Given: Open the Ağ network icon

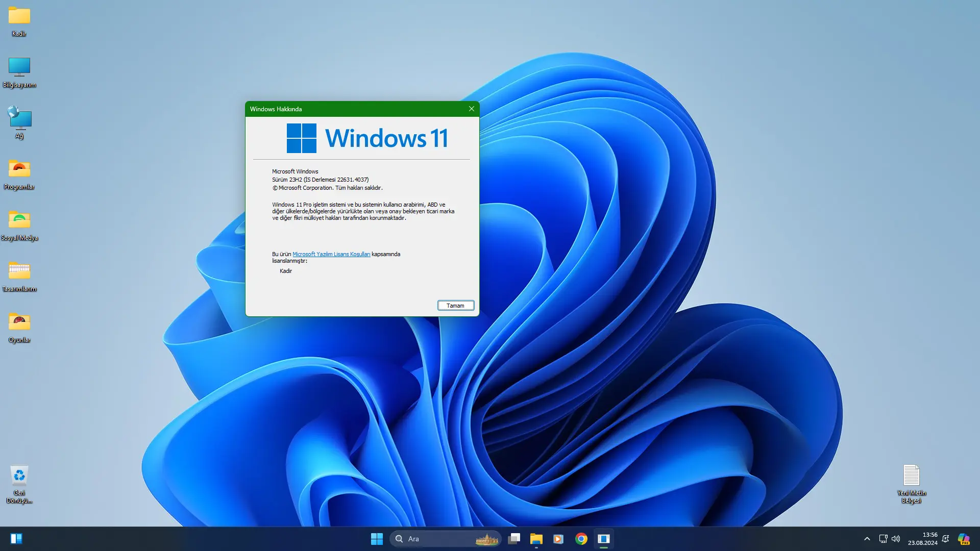Looking at the screenshot, I should [19, 122].
